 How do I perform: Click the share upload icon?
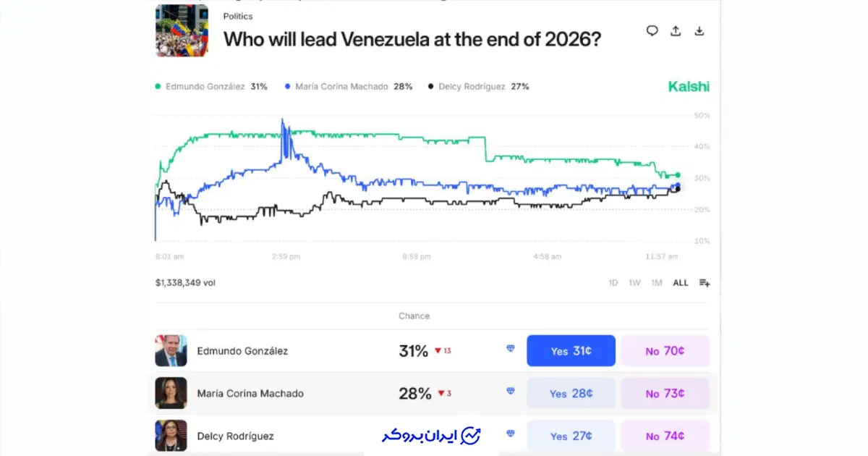click(676, 30)
